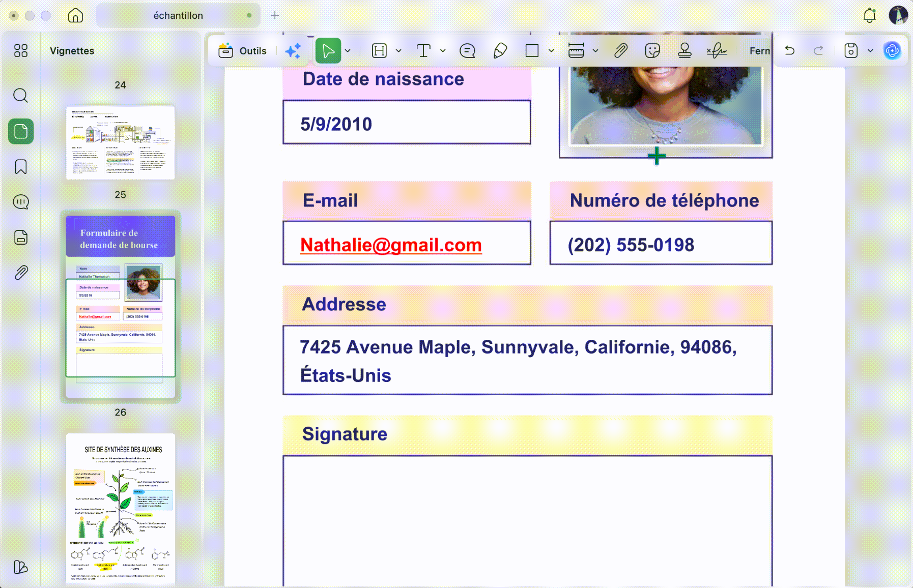Go to the home screen icon
Image resolution: width=913 pixels, height=588 pixels.
point(75,15)
